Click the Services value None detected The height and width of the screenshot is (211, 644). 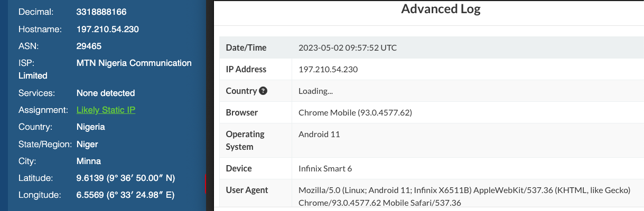point(106,93)
